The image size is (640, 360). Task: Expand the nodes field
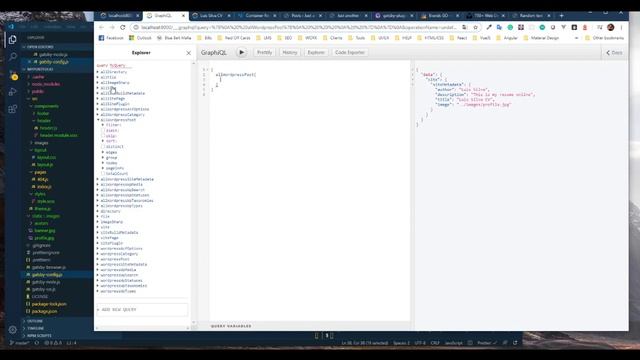(103, 163)
